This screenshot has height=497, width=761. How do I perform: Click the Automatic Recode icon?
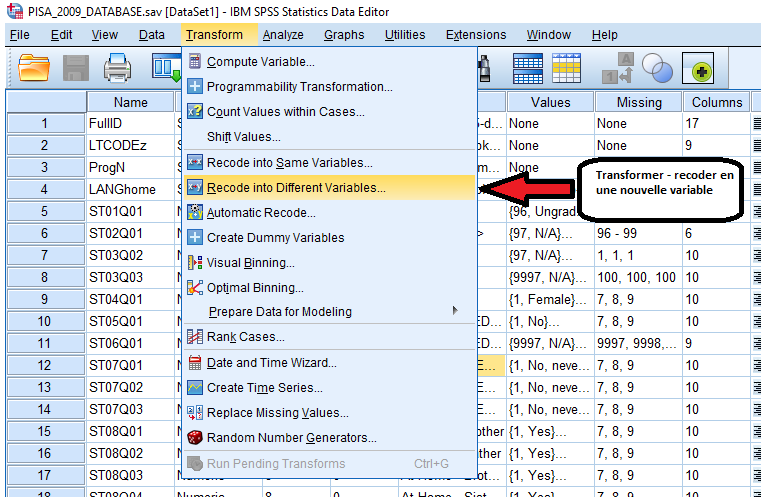click(x=195, y=212)
